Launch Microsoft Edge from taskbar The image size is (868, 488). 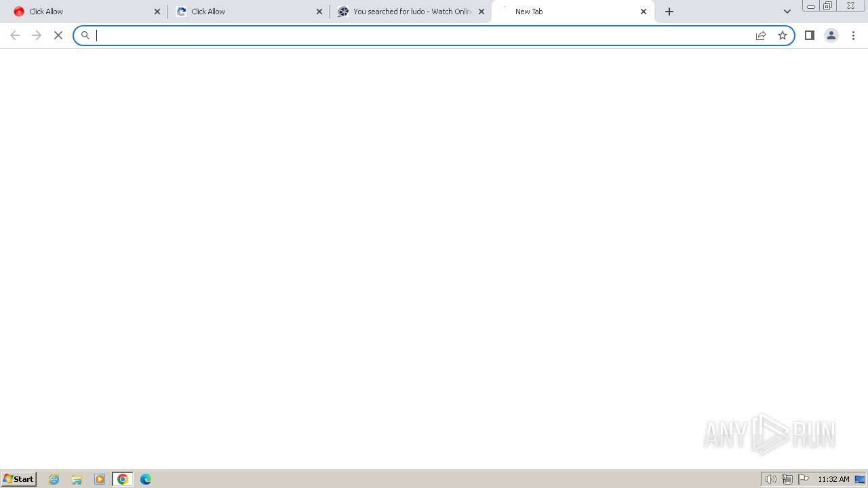coord(146,479)
